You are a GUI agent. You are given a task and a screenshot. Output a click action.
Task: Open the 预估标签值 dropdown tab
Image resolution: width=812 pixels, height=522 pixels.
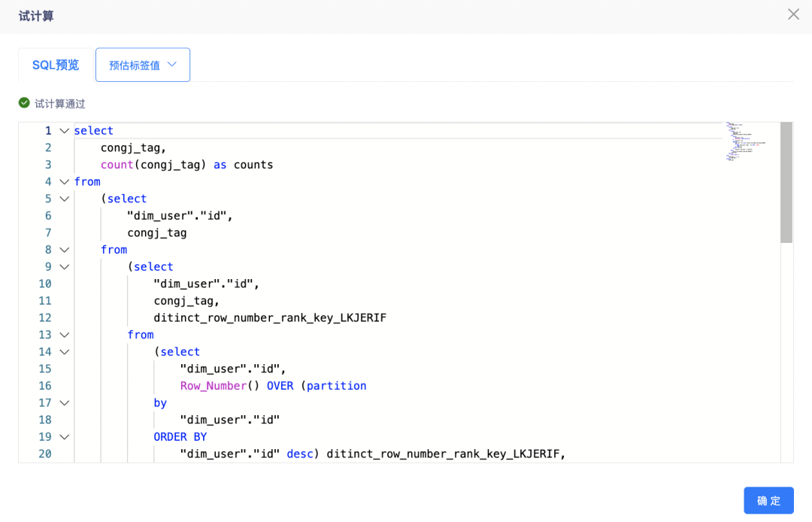143,65
